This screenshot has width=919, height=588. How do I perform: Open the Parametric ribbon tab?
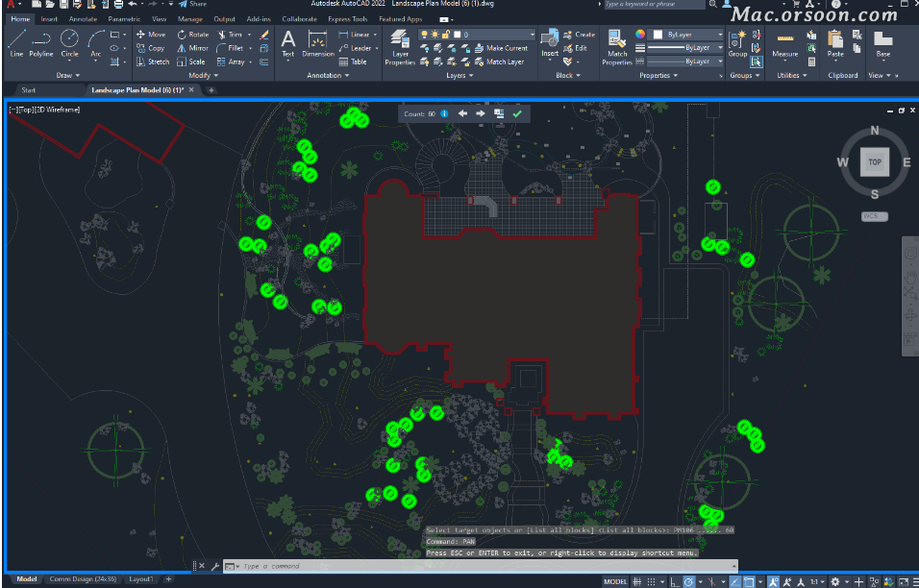point(124,19)
